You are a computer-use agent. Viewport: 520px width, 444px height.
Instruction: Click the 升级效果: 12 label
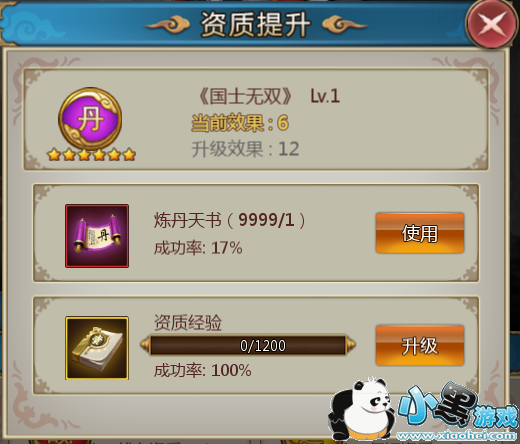(245, 149)
